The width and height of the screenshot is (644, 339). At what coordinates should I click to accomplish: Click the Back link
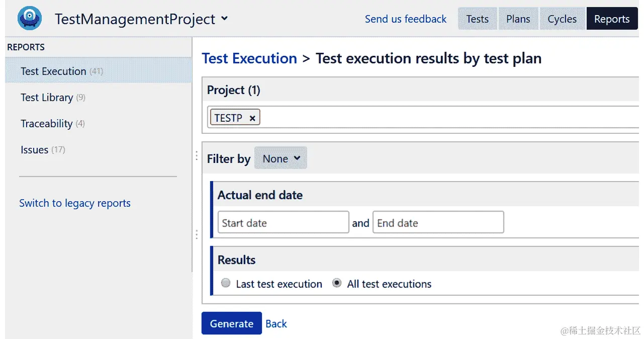coord(276,324)
